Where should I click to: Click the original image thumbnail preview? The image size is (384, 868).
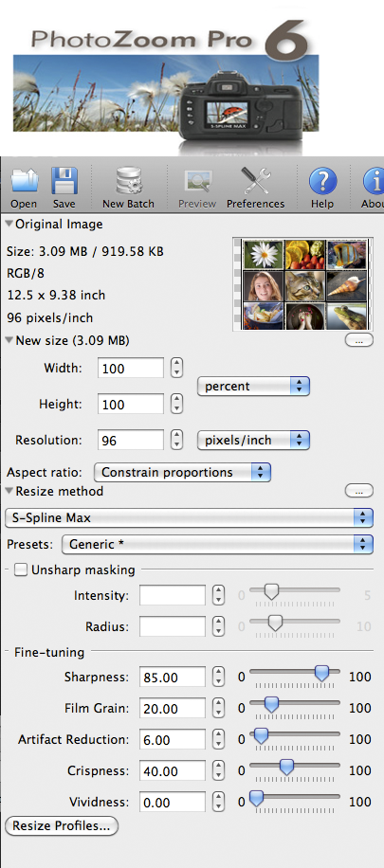tap(303, 284)
